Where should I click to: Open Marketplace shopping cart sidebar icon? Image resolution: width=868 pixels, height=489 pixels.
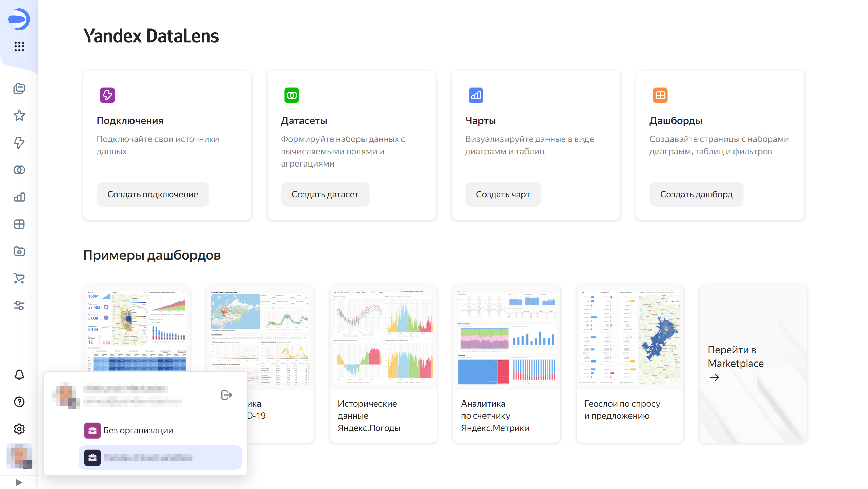click(19, 278)
